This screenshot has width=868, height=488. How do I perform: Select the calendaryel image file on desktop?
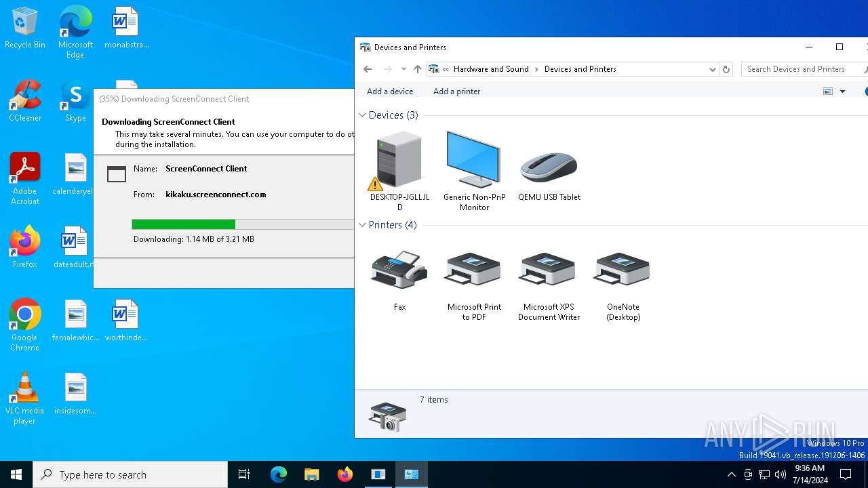coord(75,175)
